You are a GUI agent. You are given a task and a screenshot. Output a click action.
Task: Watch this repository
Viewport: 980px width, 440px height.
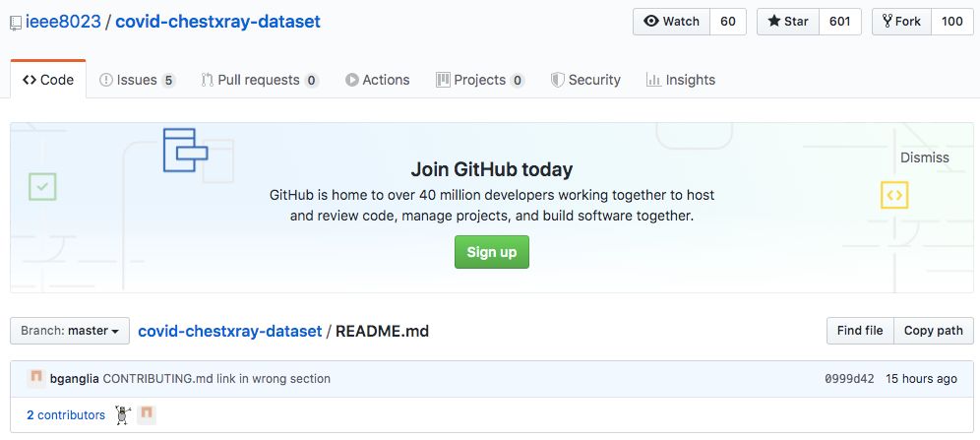click(x=671, y=22)
